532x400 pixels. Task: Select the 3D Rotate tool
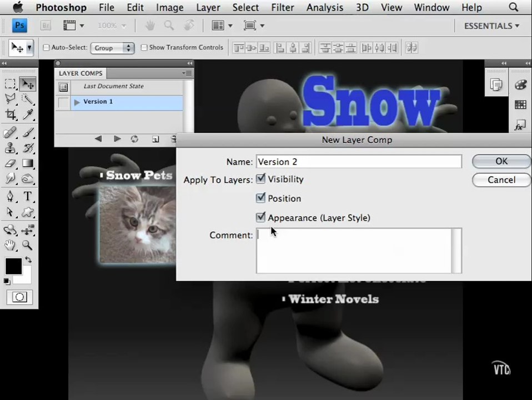coord(10,230)
